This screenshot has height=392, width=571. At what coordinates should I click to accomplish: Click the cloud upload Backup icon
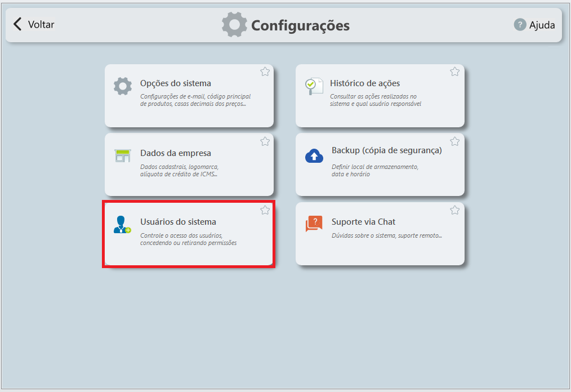pos(314,156)
